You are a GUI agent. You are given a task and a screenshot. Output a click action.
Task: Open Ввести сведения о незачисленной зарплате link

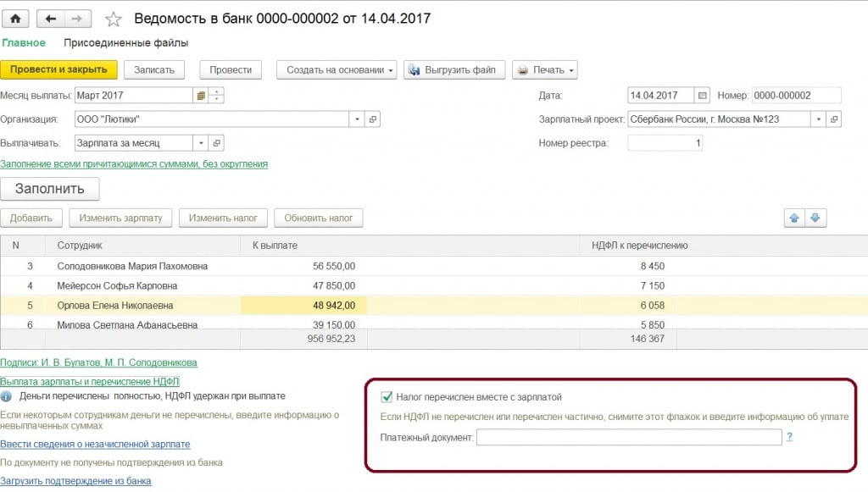95,444
